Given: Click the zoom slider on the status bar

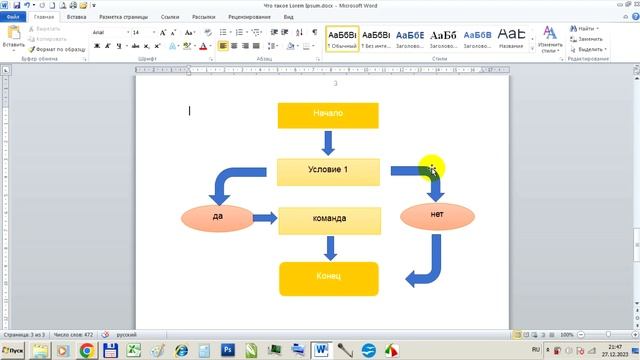Looking at the screenshot, I should click(x=608, y=335).
